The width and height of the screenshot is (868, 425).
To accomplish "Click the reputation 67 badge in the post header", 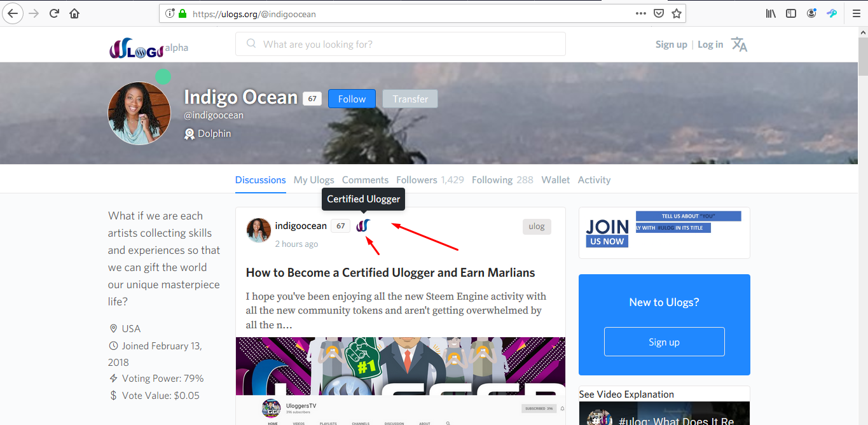I will (340, 226).
